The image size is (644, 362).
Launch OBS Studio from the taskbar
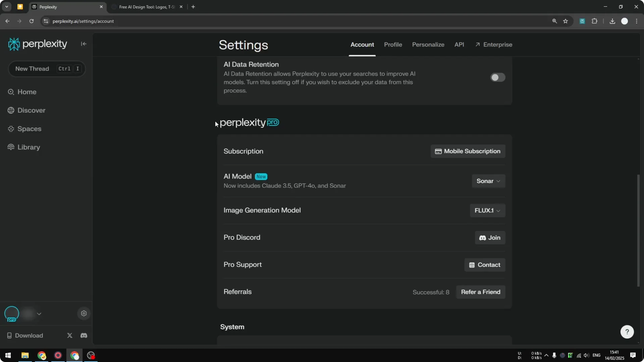91,355
